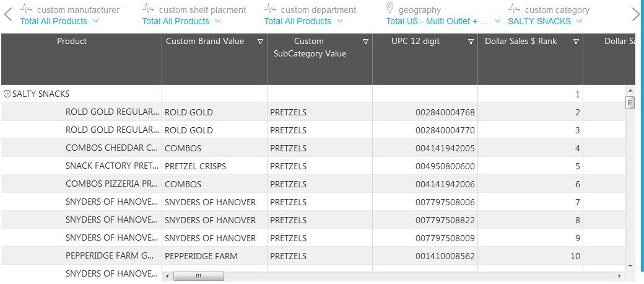
Task: Click filter icon on UPC 12 digit column
Action: tap(471, 42)
